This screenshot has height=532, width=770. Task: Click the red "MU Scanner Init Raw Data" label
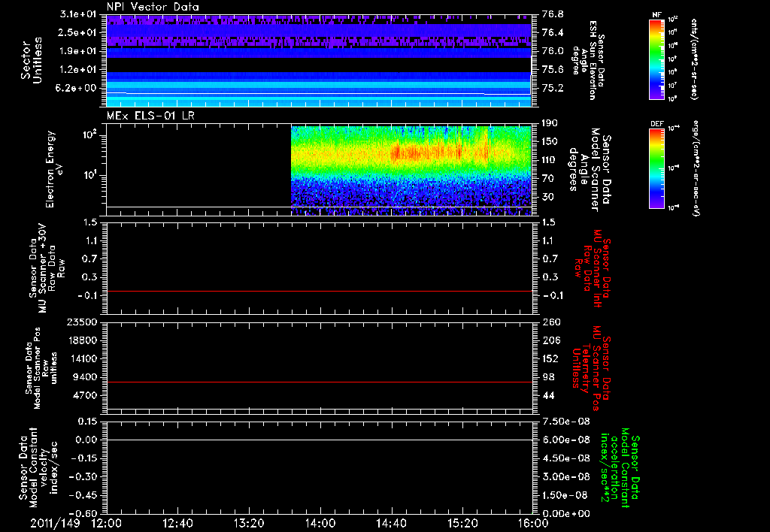pos(593,269)
